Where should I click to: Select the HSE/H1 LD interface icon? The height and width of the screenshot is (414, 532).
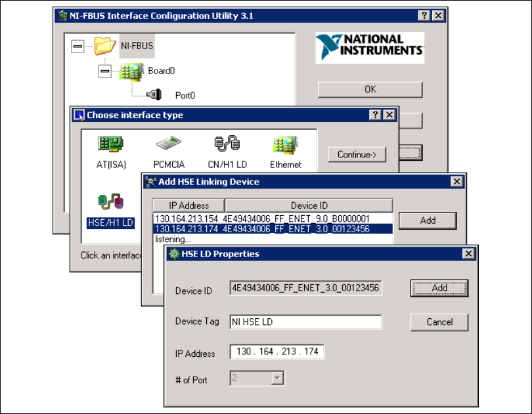[110, 201]
